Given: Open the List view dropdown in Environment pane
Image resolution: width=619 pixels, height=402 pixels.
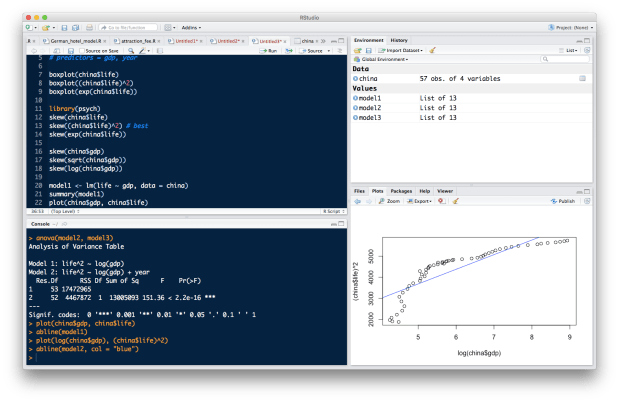Looking at the screenshot, I should [x=569, y=51].
